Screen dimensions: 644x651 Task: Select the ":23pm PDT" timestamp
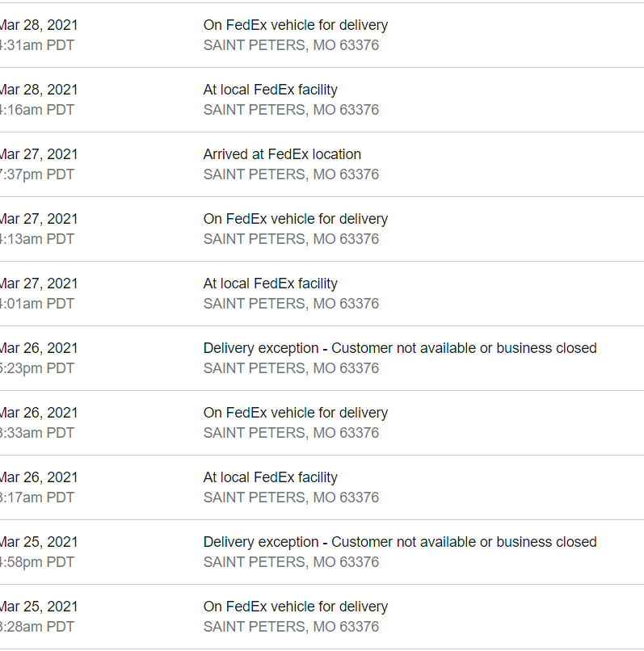coord(37,368)
